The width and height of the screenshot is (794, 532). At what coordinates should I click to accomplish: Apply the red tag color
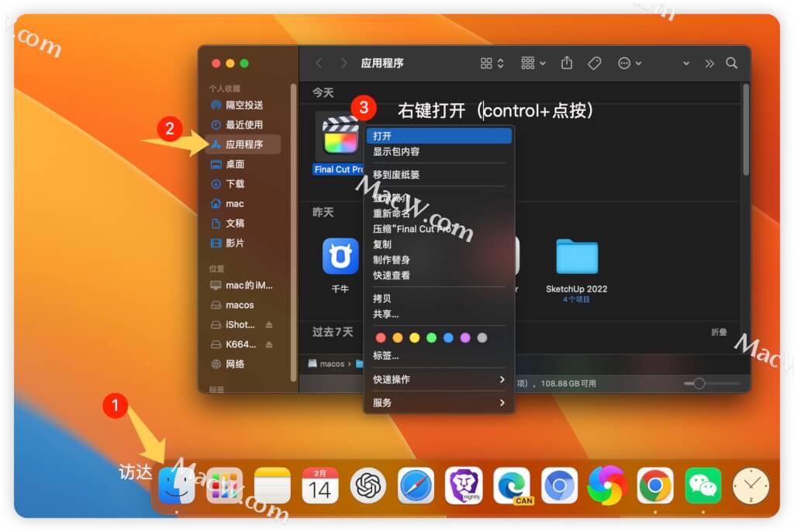381,338
